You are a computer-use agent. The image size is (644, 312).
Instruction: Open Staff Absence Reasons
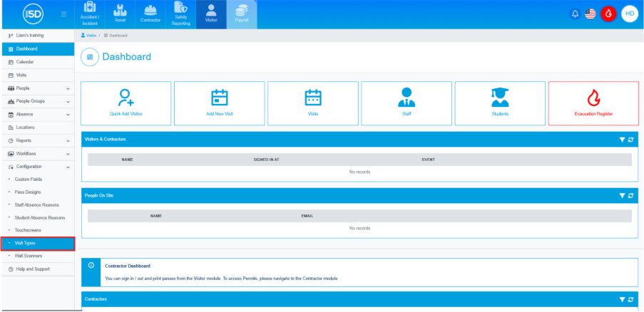39,205
